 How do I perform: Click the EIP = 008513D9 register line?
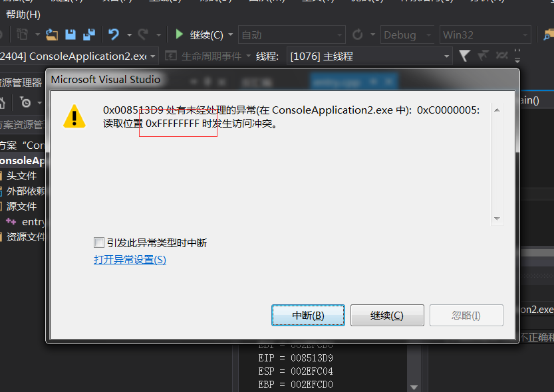(x=296, y=358)
